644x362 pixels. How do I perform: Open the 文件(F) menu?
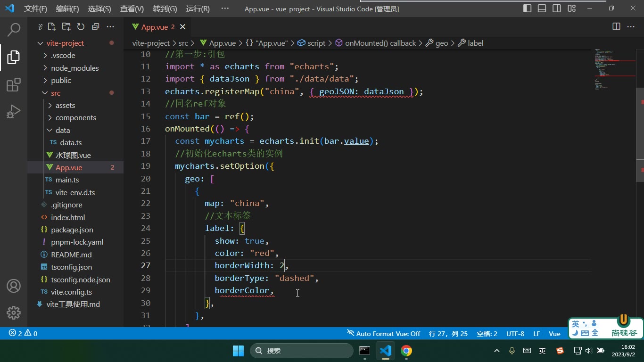[36, 8]
